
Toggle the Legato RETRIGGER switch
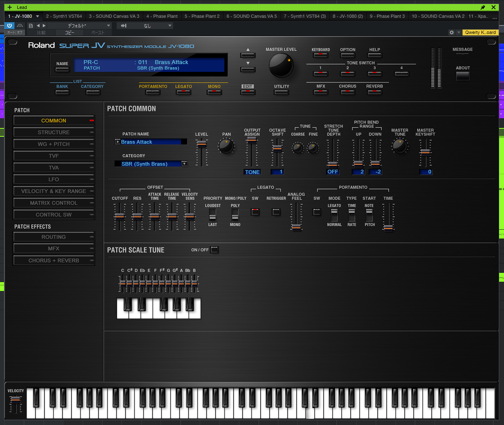tap(276, 211)
